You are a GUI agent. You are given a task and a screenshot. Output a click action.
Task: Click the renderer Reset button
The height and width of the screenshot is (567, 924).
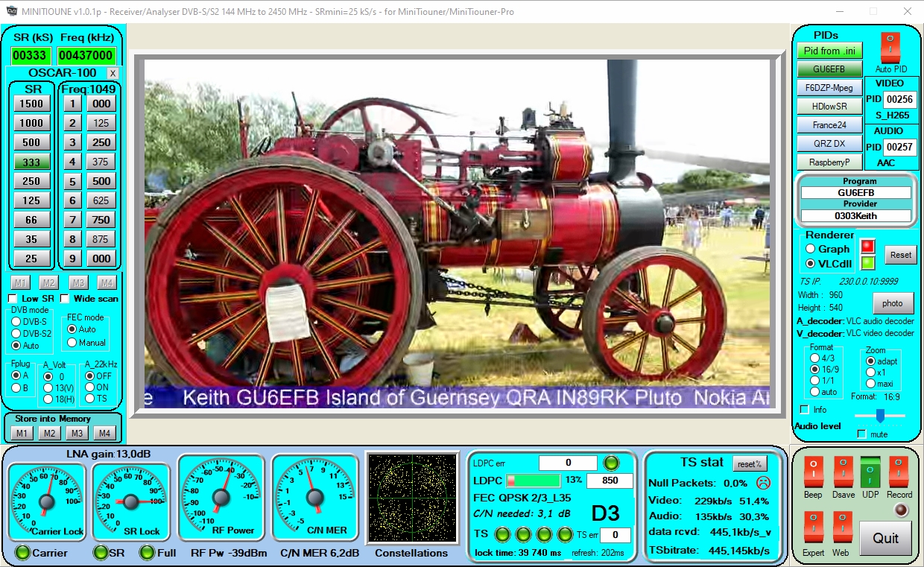click(x=900, y=255)
